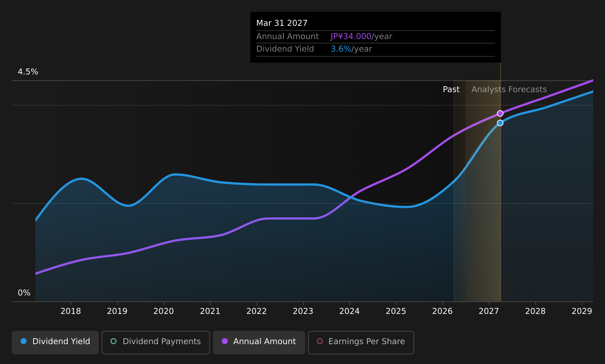Click the Analysts Forecasts label

click(x=509, y=90)
